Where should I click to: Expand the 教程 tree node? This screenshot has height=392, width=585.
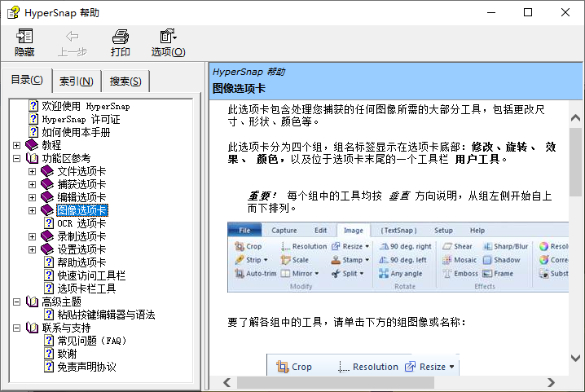click(x=16, y=145)
